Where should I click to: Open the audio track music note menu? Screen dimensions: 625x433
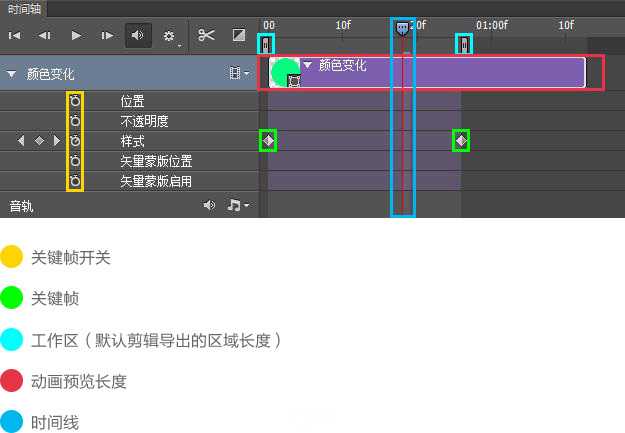237,205
